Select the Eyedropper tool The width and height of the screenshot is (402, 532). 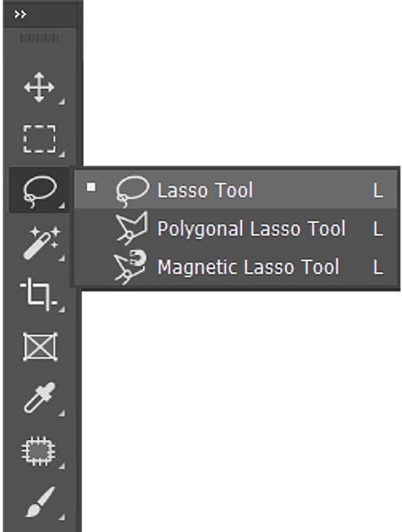39,398
